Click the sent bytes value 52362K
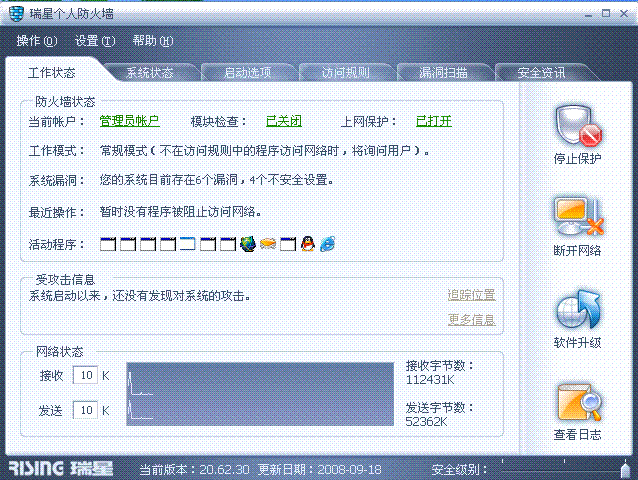 pyautogui.click(x=426, y=422)
